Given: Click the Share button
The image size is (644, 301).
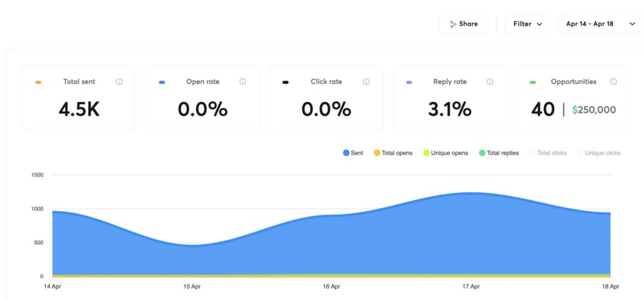Looking at the screenshot, I should [464, 25].
